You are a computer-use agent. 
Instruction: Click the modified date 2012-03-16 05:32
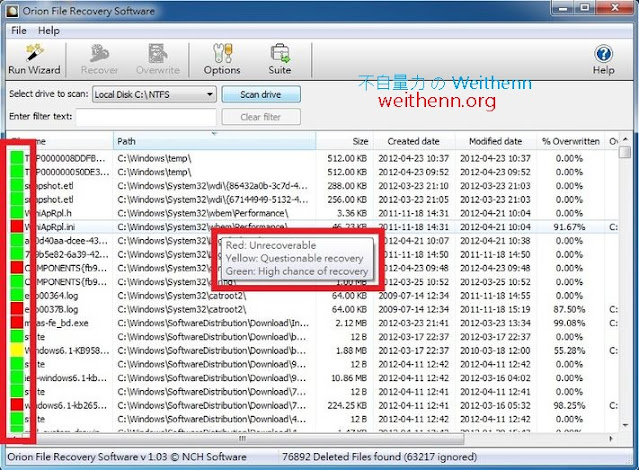(496, 406)
